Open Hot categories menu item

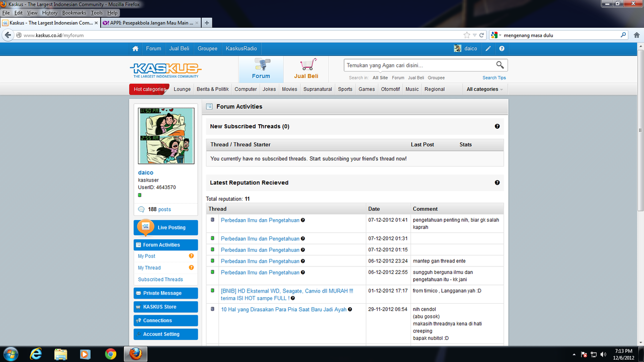[149, 89]
